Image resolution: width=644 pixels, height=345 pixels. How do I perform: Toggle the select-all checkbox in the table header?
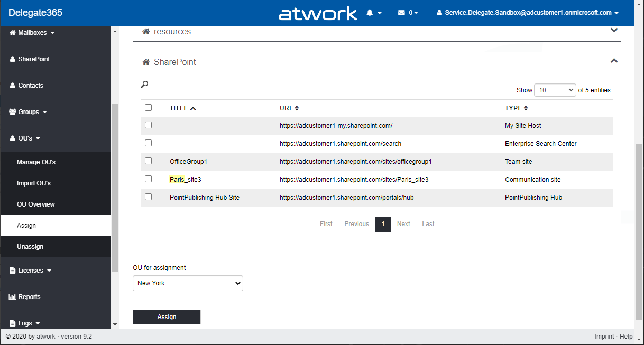[x=148, y=108]
